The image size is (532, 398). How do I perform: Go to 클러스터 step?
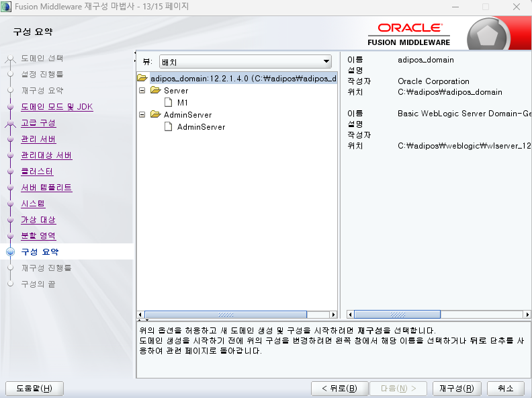(x=37, y=171)
